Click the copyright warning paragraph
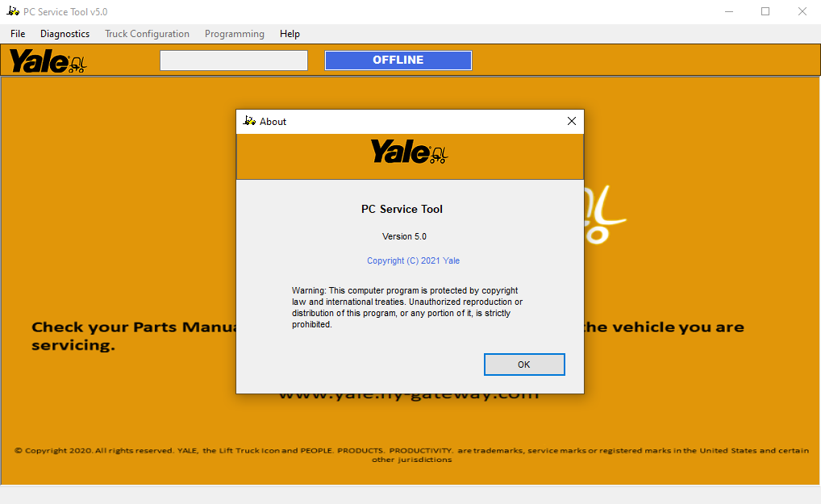The image size is (821, 504). click(406, 307)
